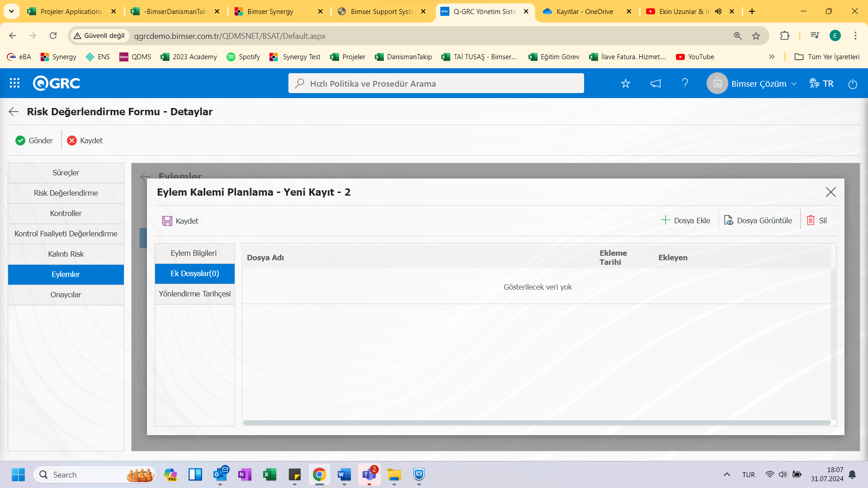Open the Spotify bookmark
The image size is (868, 488).
pos(243,57)
